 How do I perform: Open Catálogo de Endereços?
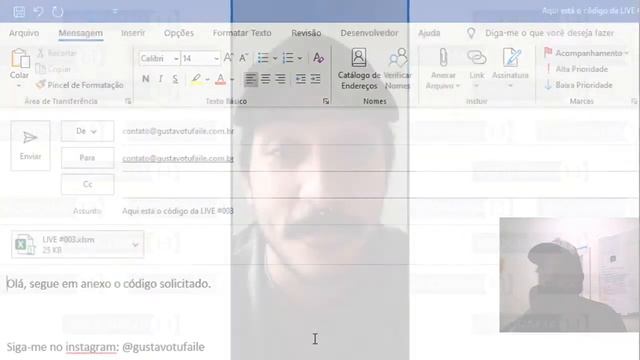(359, 69)
